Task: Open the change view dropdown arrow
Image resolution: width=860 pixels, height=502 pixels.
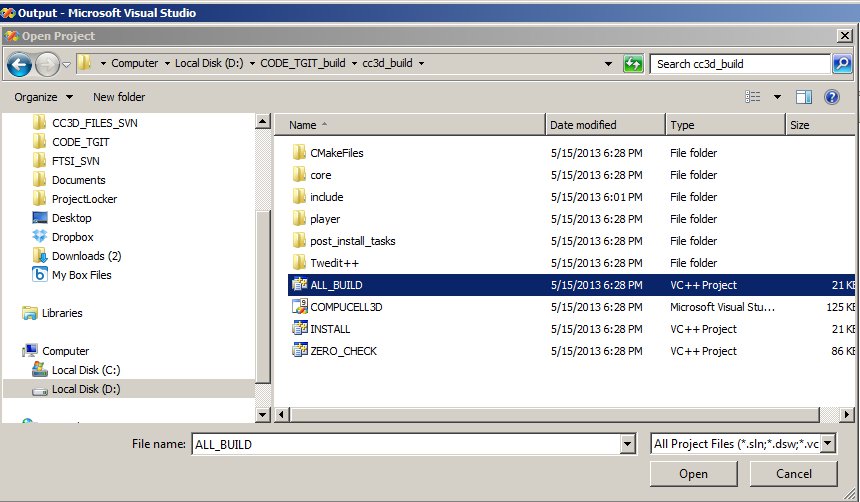Action: pos(777,97)
